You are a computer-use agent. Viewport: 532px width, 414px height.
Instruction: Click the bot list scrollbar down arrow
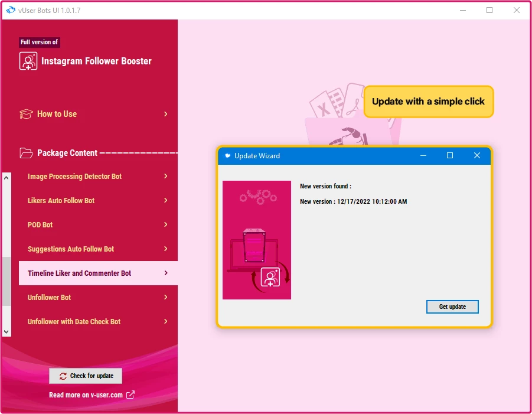pyautogui.click(x=6, y=331)
